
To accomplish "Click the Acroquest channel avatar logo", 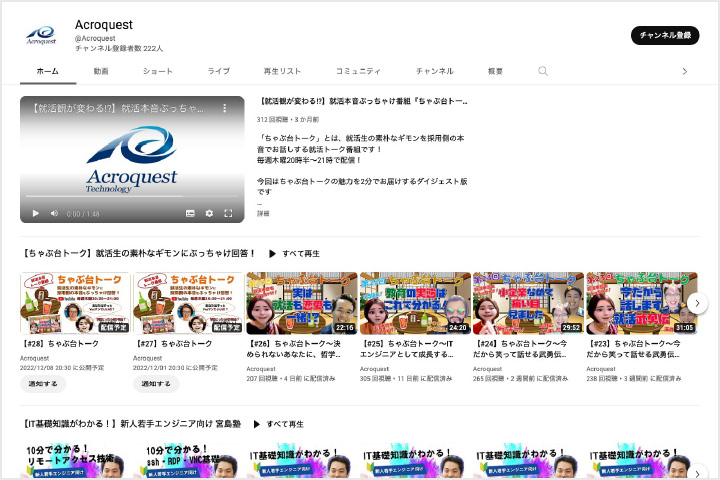I will pyautogui.click(x=41, y=35).
